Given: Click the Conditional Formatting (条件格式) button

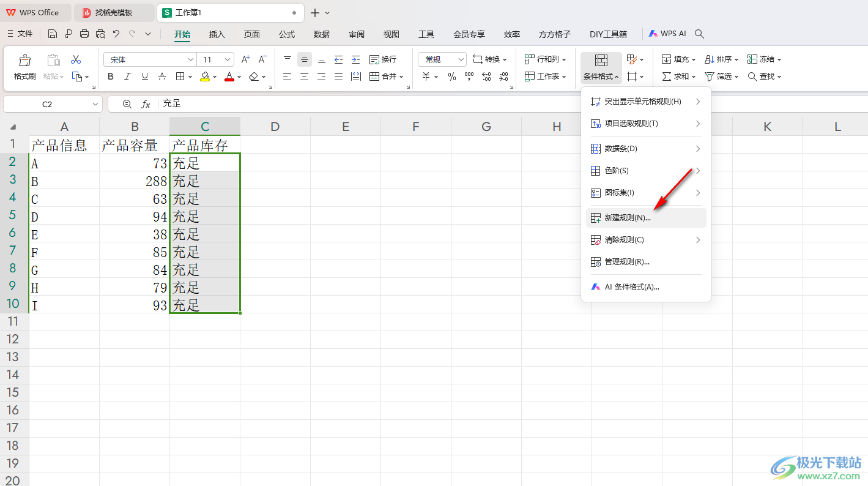Looking at the screenshot, I should pos(601,68).
